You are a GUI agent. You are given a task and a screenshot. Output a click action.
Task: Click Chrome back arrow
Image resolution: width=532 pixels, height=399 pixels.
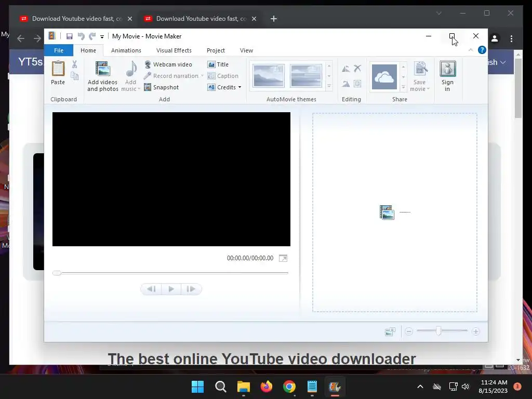click(x=21, y=38)
